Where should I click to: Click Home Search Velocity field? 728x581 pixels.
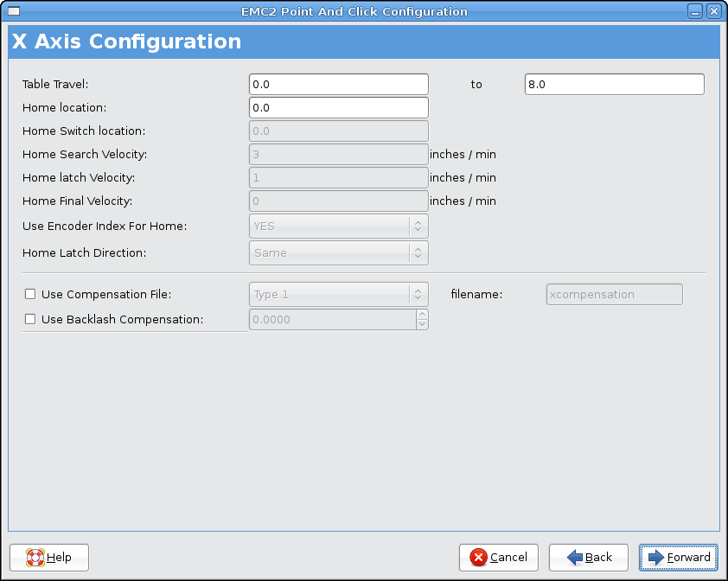(338, 154)
